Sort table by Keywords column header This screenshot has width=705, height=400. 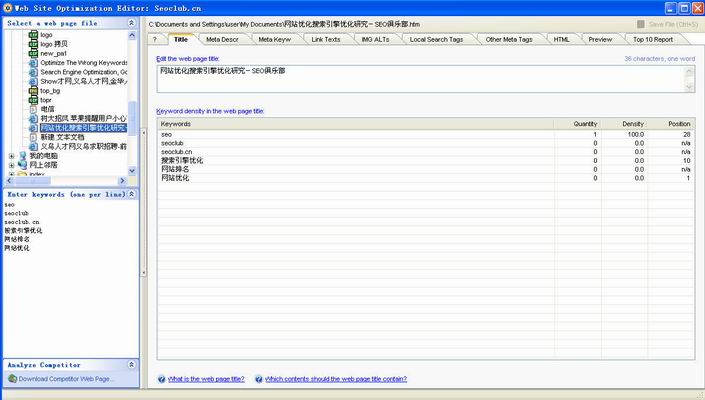point(356,124)
